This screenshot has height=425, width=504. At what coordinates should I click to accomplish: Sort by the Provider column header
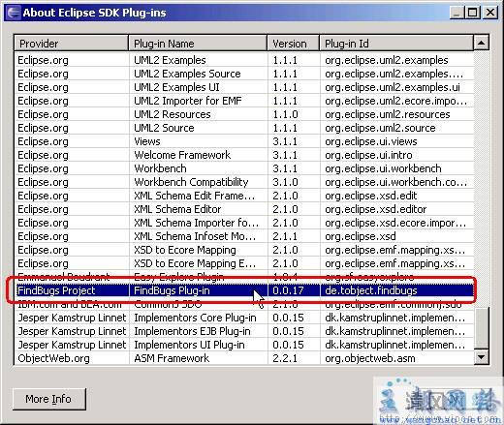(x=71, y=44)
